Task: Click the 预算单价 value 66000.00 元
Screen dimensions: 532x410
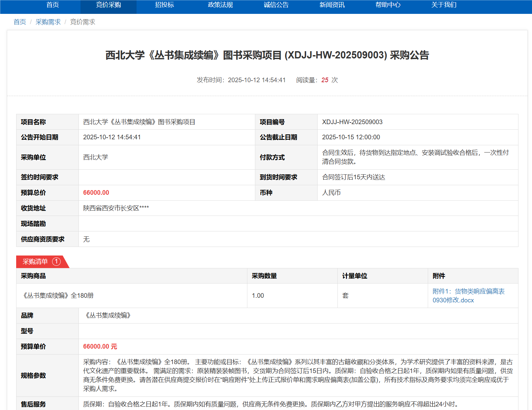Action: click(100, 347)
